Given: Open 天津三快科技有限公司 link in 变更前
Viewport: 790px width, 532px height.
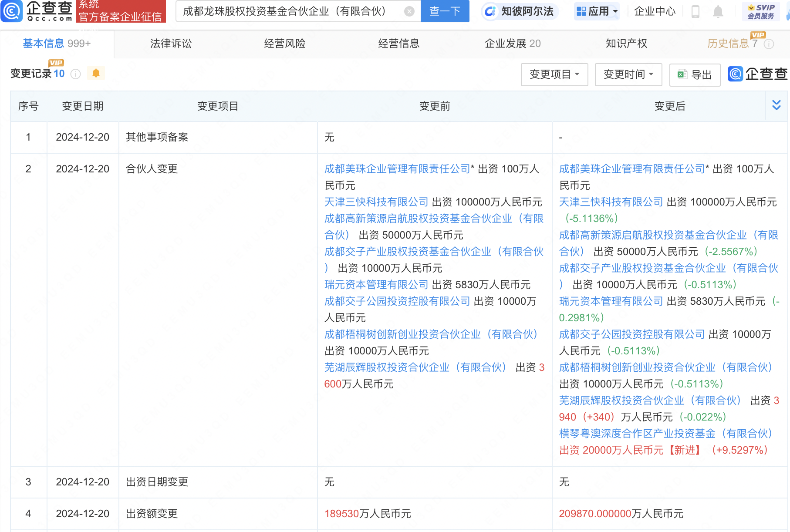Looking at the screenshot, I should pyautogui.click(x=376, y=202).
